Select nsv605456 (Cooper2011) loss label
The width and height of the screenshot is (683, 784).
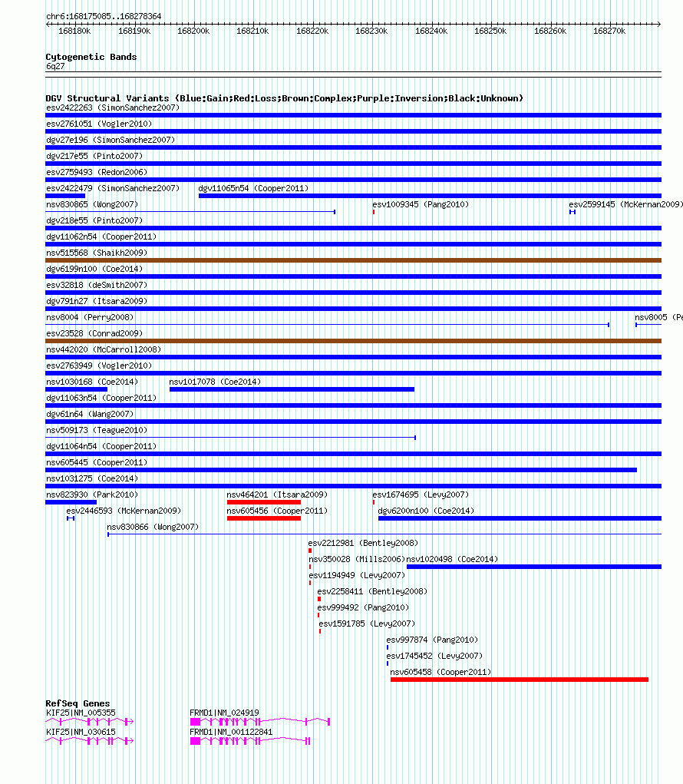coord(277,511)
